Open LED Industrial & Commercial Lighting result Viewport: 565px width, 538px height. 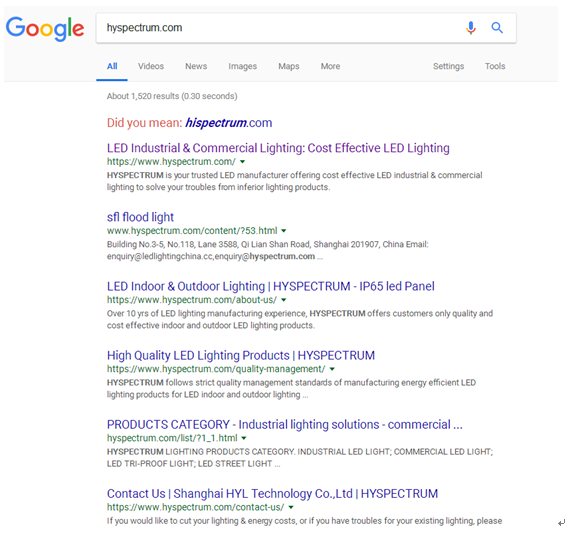pos(278,148)
